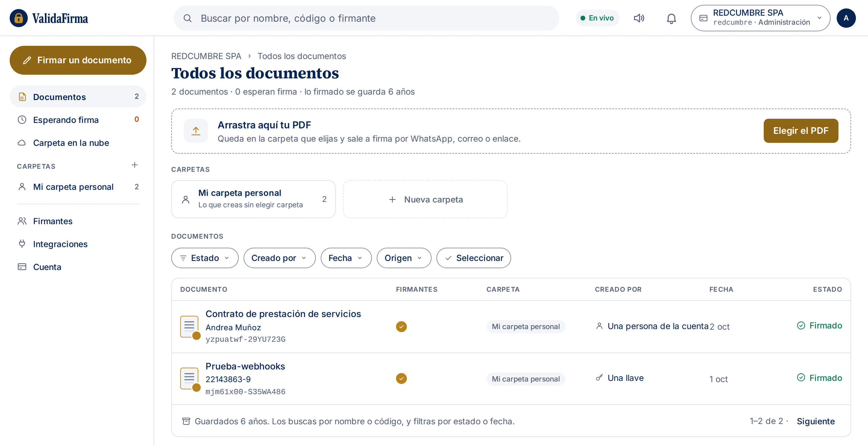Click the upload arrow icon

(x=196, y=131)
